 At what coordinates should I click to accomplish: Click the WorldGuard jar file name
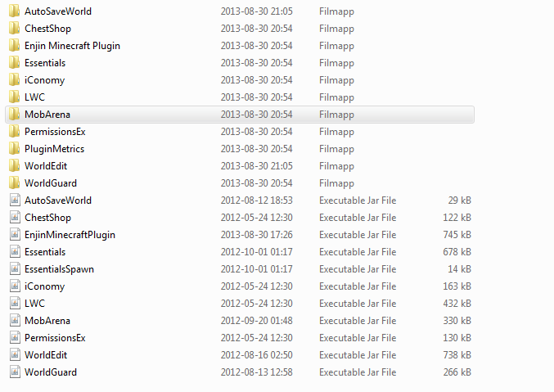(51, 372)
